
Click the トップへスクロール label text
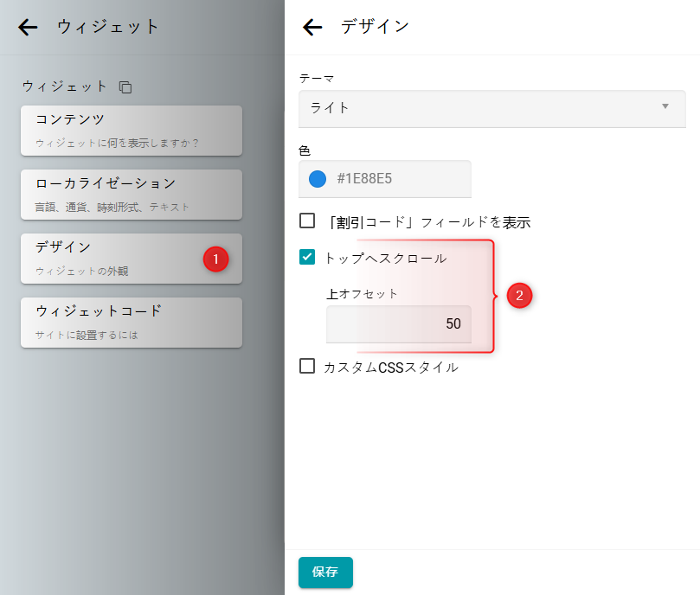pyautogui.click(x=386, y=258)
